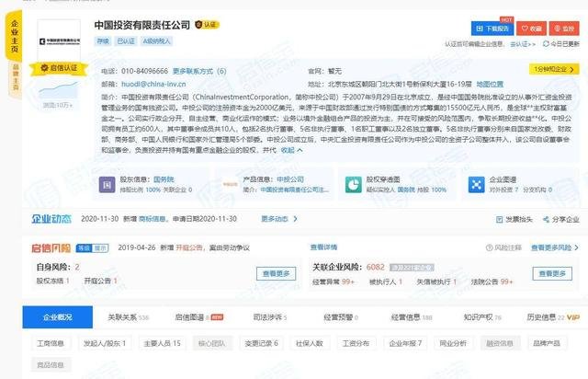Image resolution: width=588 pixels, height=379 pixels.
Task: Click the 认证 badge beside company name
Action: pos(207,25)
